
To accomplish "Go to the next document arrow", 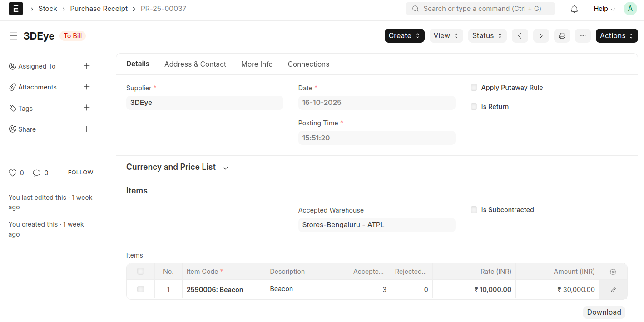I will (x=540, y=36).
